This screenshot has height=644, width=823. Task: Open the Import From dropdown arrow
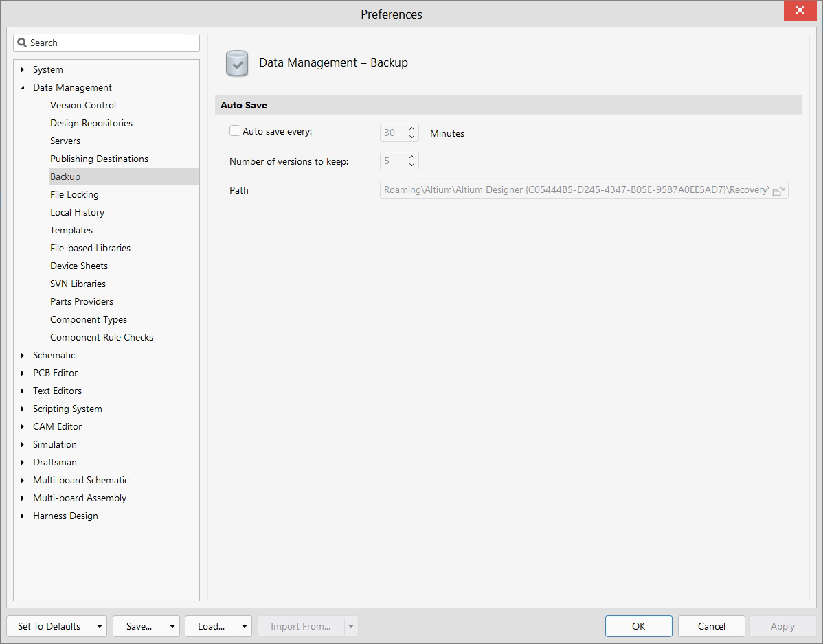click(351, 626)
